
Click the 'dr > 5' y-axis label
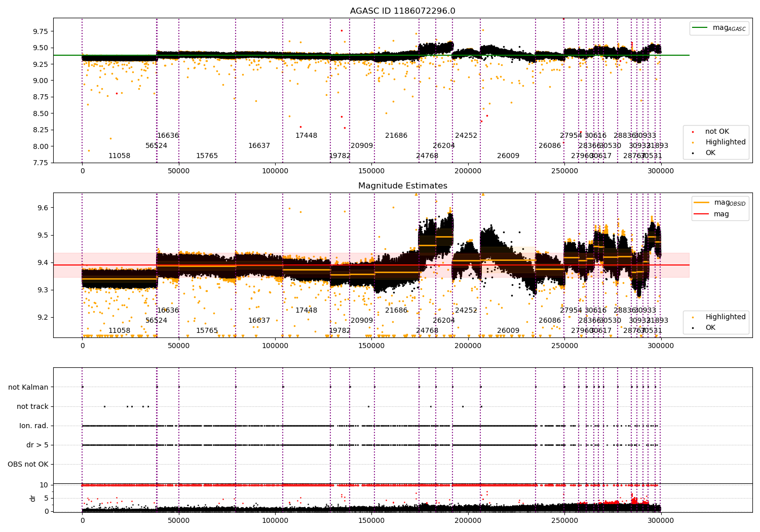(x=37, y=445)
